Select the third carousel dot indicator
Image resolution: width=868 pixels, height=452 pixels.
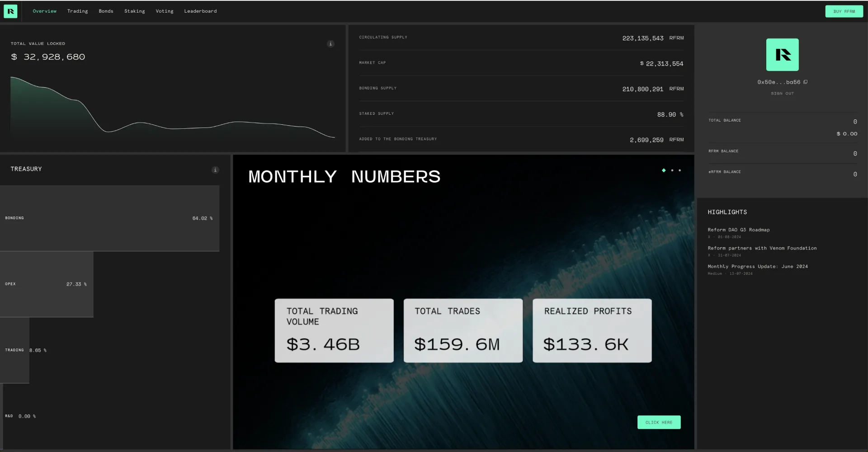(x=679, y=170)
